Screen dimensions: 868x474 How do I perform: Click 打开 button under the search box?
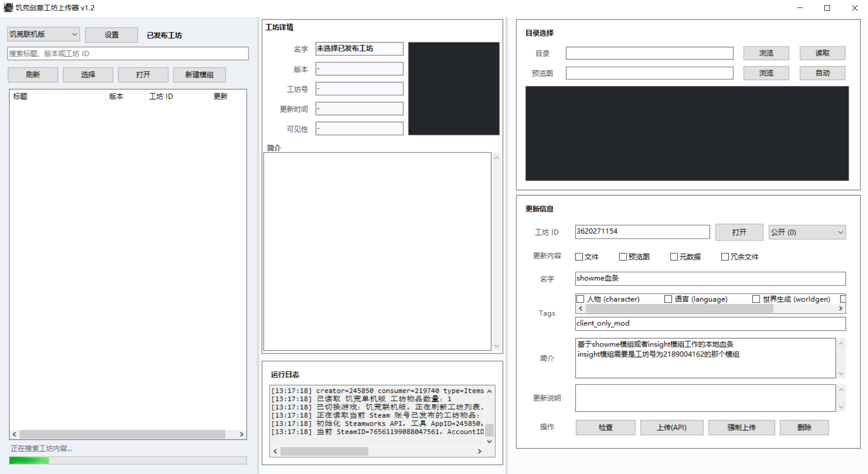[x=143, y=75]
